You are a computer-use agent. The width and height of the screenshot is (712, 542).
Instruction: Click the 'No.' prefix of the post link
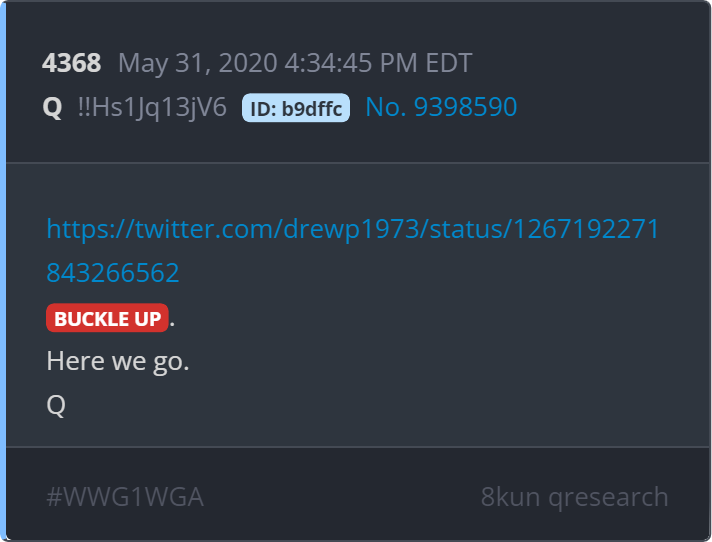tap(386, 107)
